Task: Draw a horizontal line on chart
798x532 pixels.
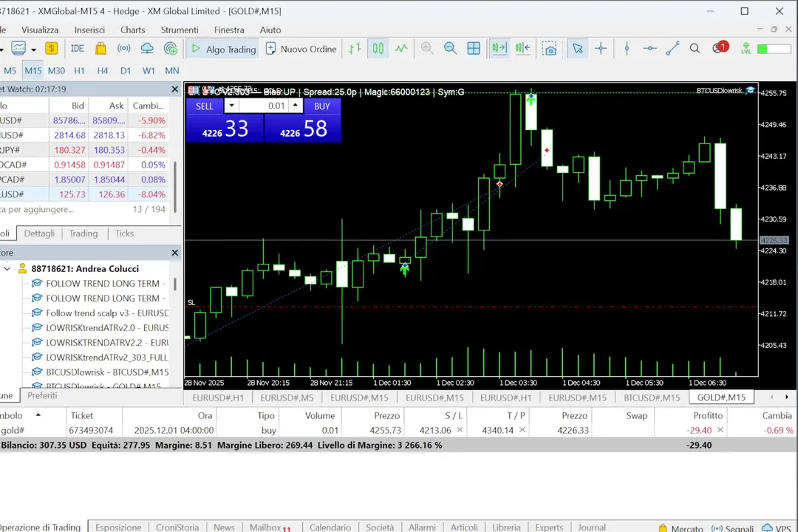Action: pyautogui.click(x=650, y=49)
